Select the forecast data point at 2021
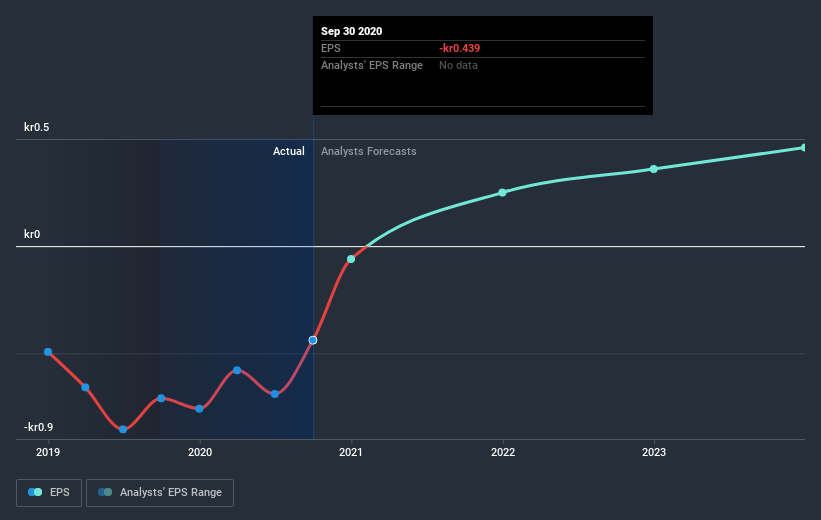The height and width of the screenshot is (520, 821). click(351, 259)
